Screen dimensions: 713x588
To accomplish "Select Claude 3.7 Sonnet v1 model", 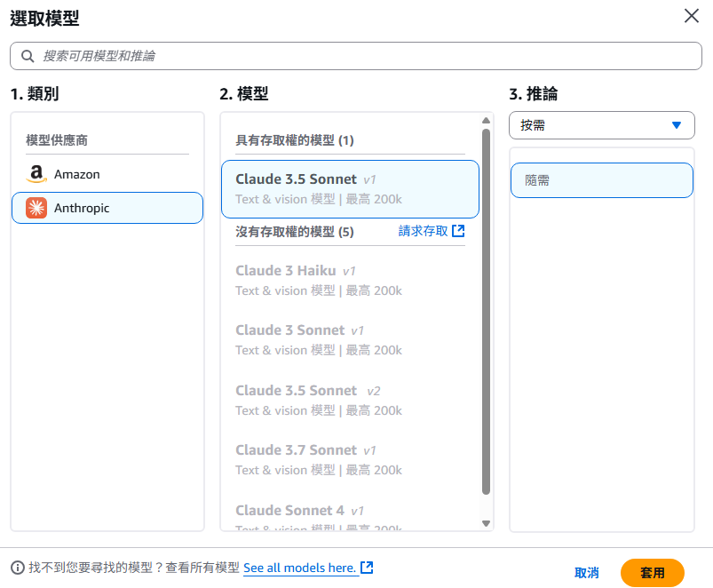I will click(x=350, y=460).
